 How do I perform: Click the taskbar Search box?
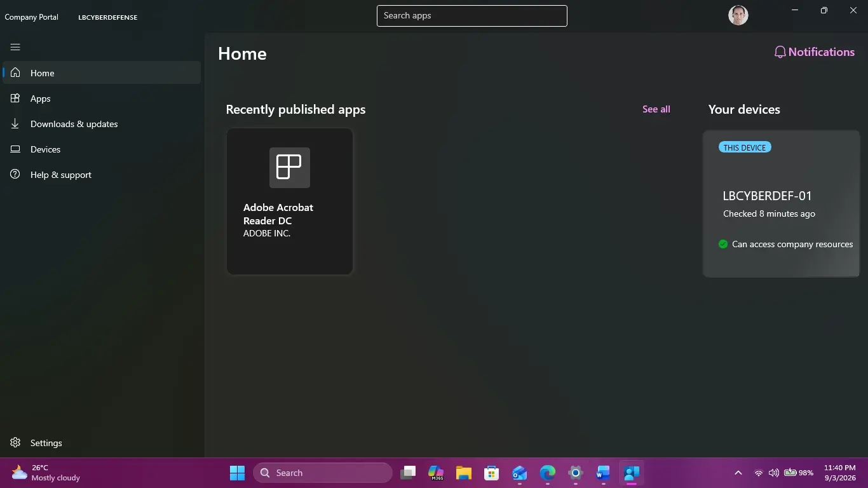323,473
